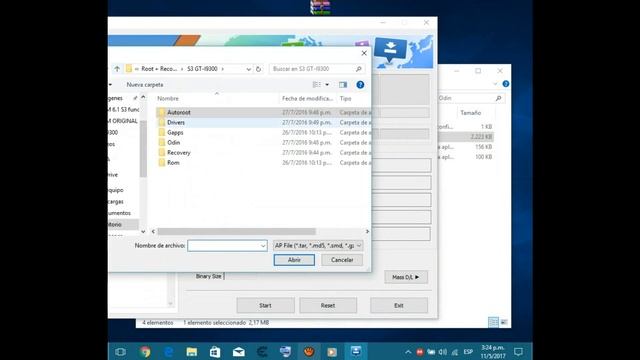
Task: Launch Edge from the taskbar
Action: pos(168,351)
